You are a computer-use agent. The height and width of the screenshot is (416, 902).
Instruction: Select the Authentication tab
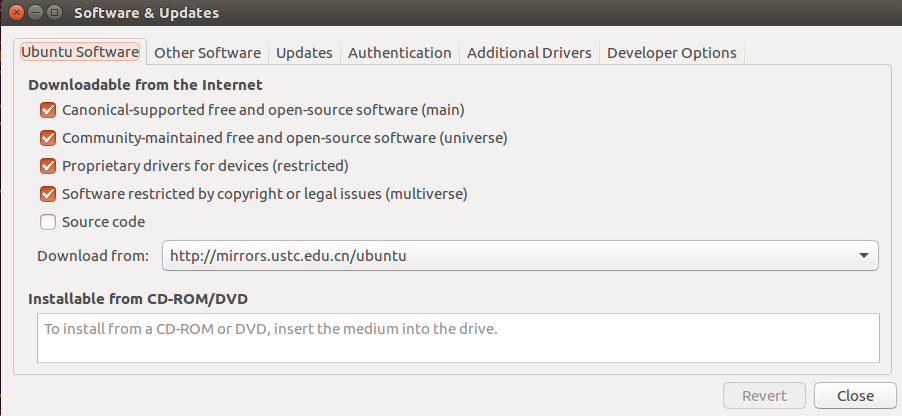pyautogui.click(x=399, y=53)
